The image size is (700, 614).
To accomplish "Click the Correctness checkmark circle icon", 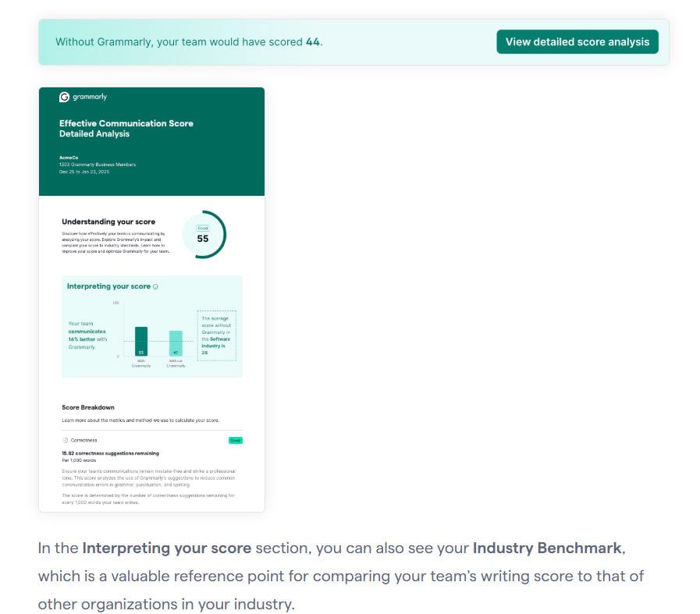I will (66, 440).
